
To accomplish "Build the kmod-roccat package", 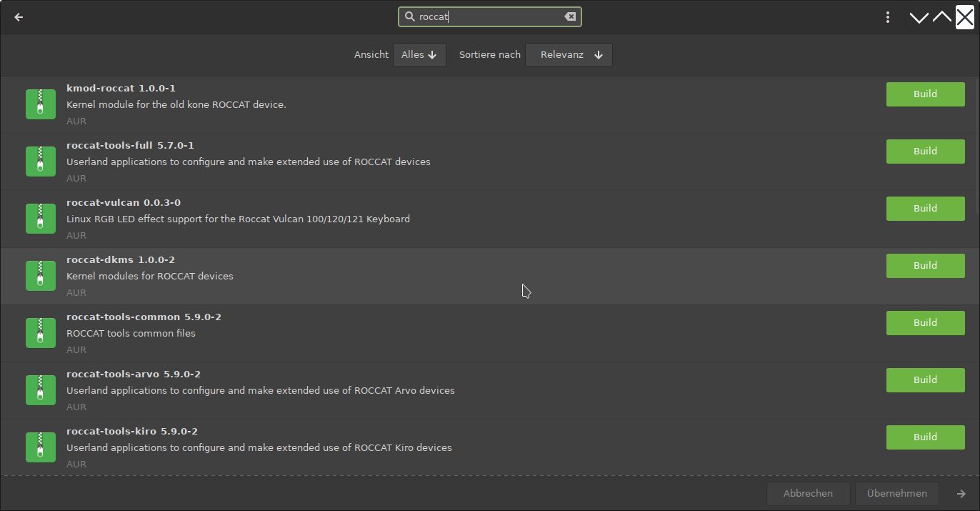I will pyautogui.click(x=925, y=94).
